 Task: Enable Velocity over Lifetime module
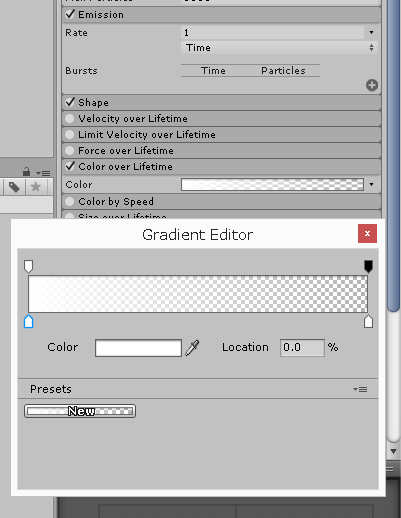[69, 118]
